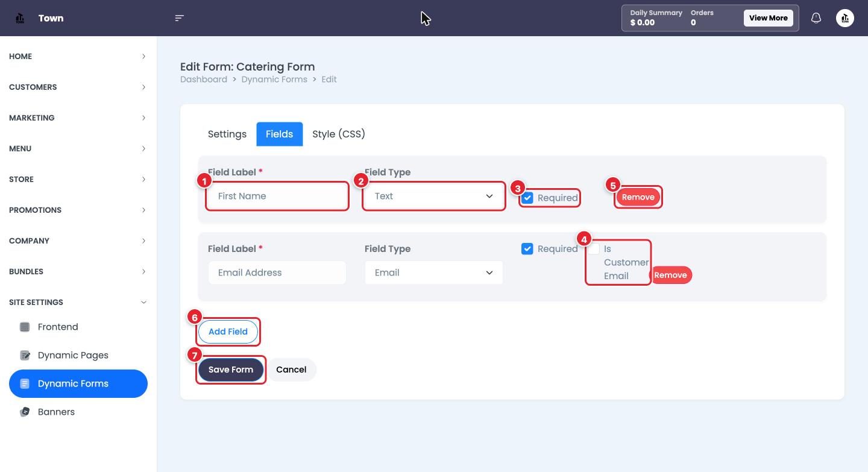The width and height of the screenshot is (868, 472).
Task: Expand the BUNDLES menu section
Action: (78, 271)
